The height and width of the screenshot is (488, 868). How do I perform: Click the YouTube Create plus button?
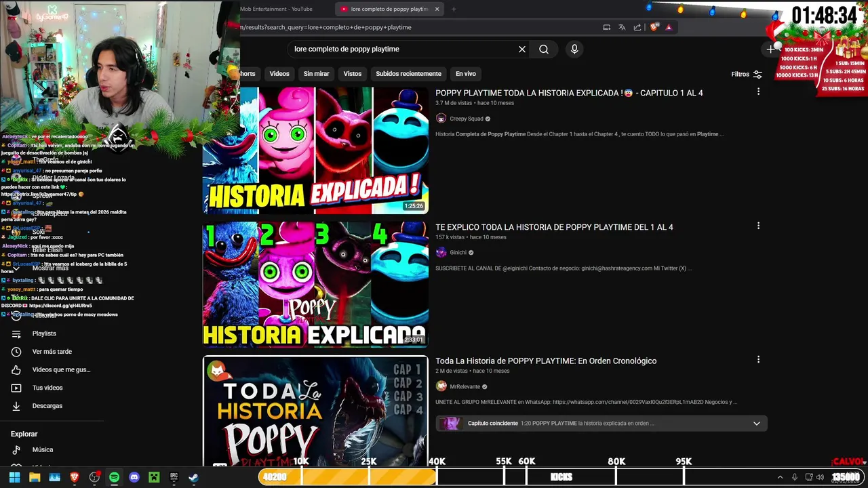click(x=770, y=49)
